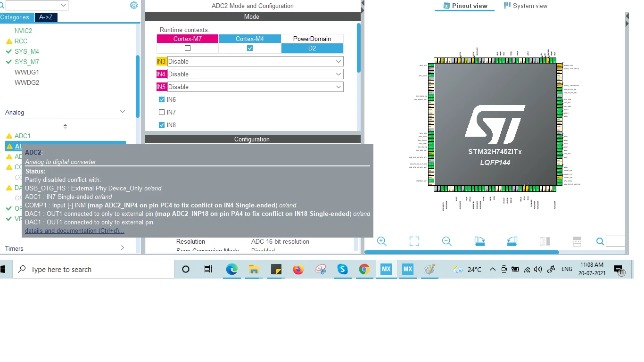644x362 pixels.
Task: Uncheck the IN8 checkbox
Action: pyautogui.click(x=162, y=125)
